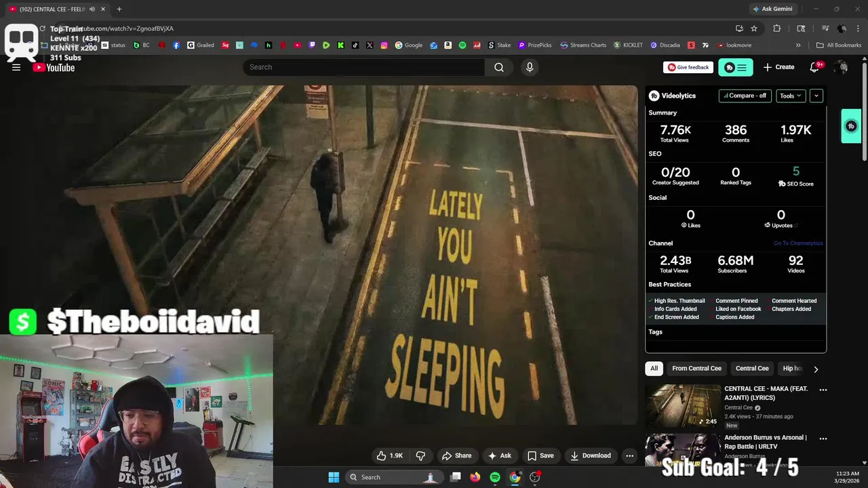The height and width of the screenshot is (488, 868).
Task: Open the Twitch bookmark
Action: click(312, 45)
